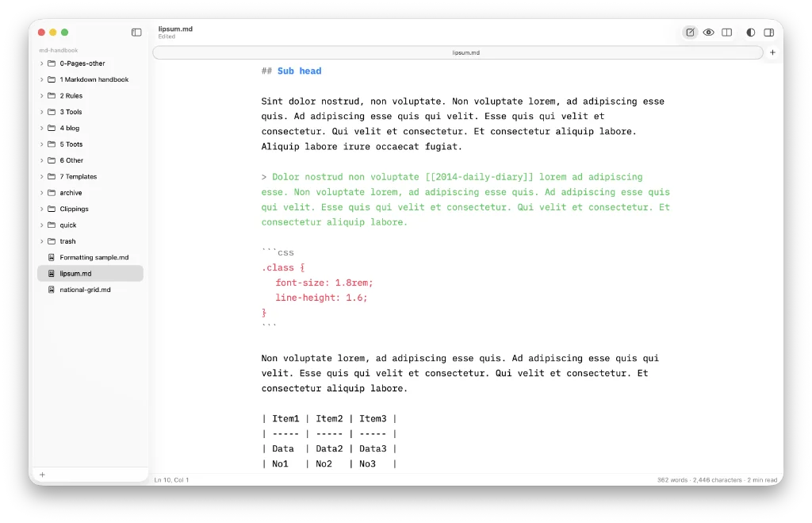This screenshot has height=523, width=812.
Task: Expand the quick folder chevron
Action: (x=41, y=225)
